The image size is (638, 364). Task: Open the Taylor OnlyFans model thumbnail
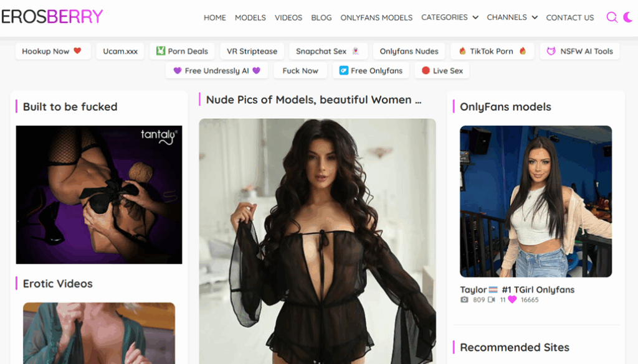[535, 201]
